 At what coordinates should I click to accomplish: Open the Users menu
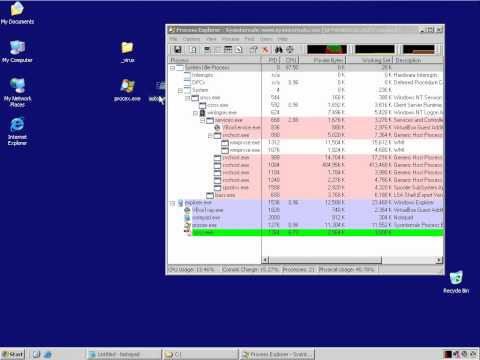266,39
